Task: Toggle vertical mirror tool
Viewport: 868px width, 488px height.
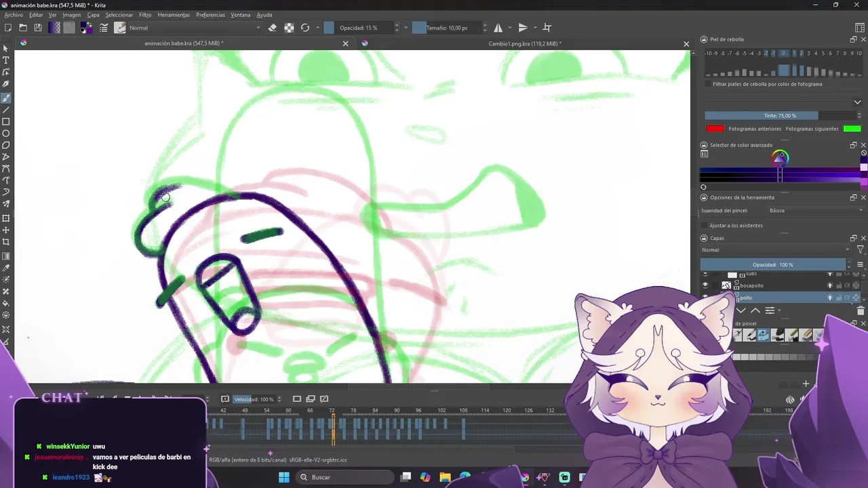Action: [523, 28]
